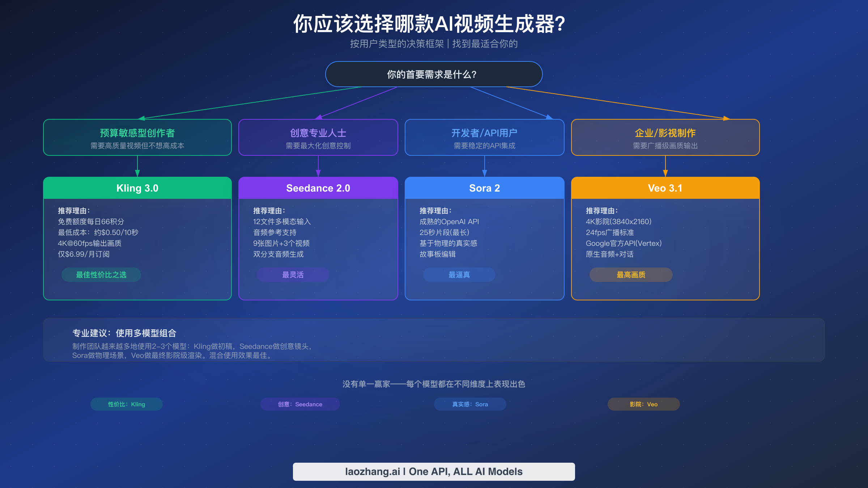The height and width of the screenshot is (488, 868).
Task: Open the Sora 2 card header
Action: coord(485,188)
